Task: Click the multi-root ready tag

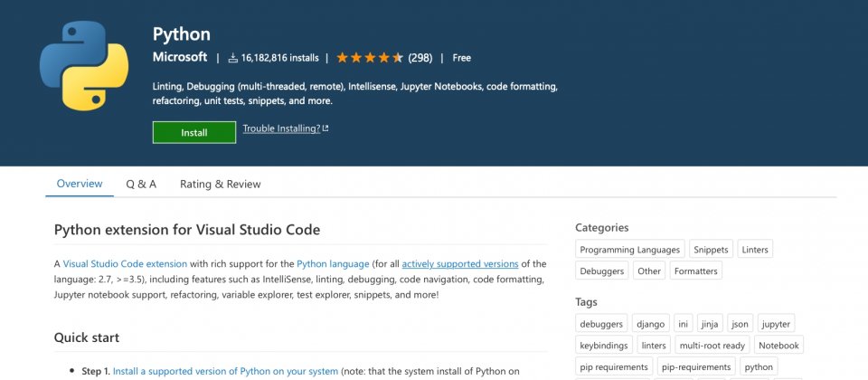Action: pos(712,345)
